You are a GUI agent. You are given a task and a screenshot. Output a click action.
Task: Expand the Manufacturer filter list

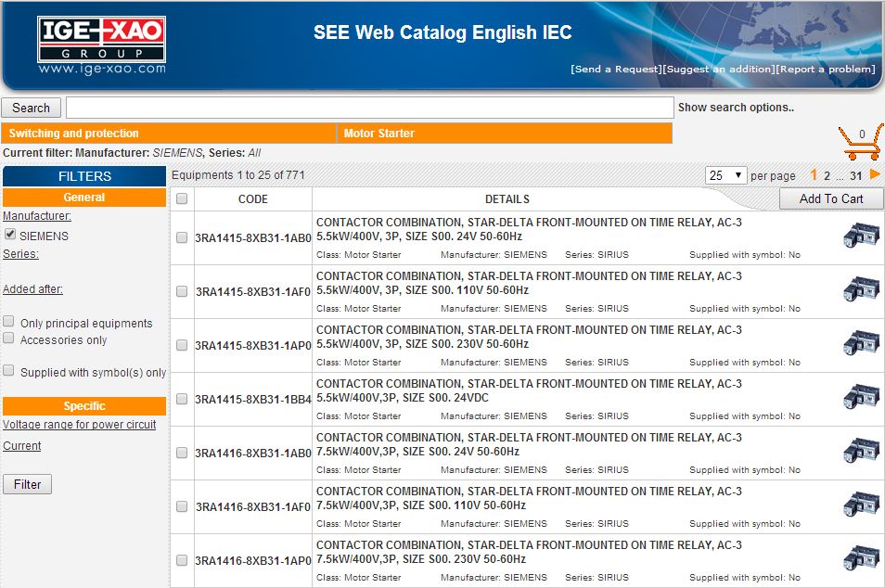click(x=37, y=215)
